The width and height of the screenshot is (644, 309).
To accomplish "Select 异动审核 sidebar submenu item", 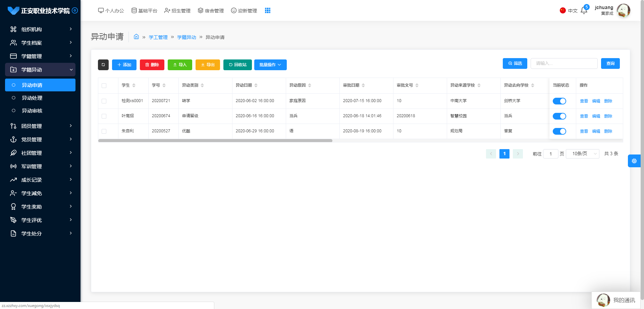I will (x=40, y=111).
